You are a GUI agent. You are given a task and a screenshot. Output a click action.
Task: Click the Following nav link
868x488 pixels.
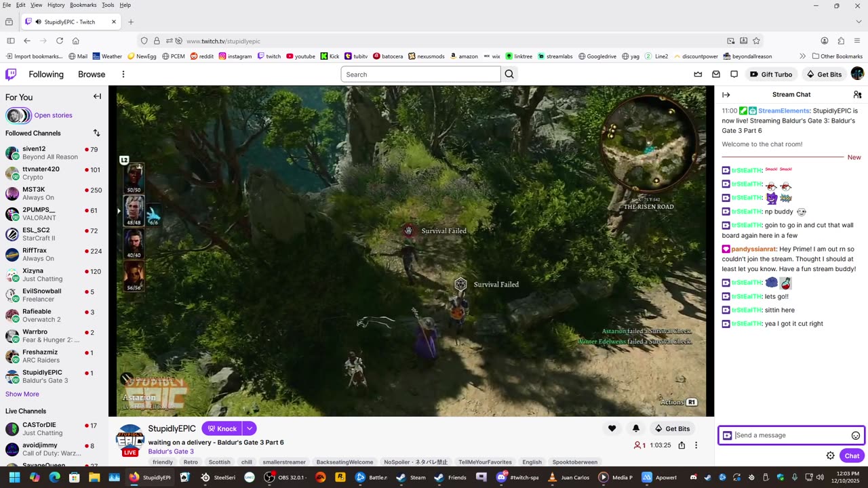point(46,74)
